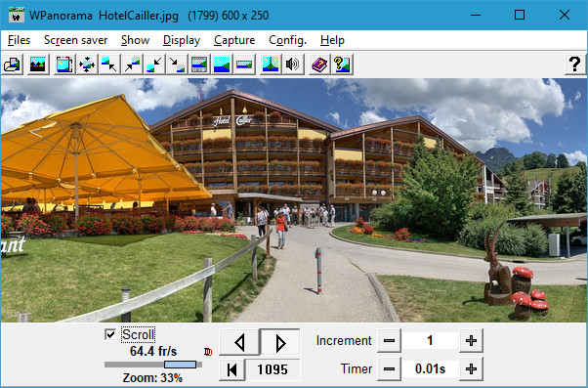Open the Help menu
Viewport: 588px width, 388px height.
click(332, 40)
